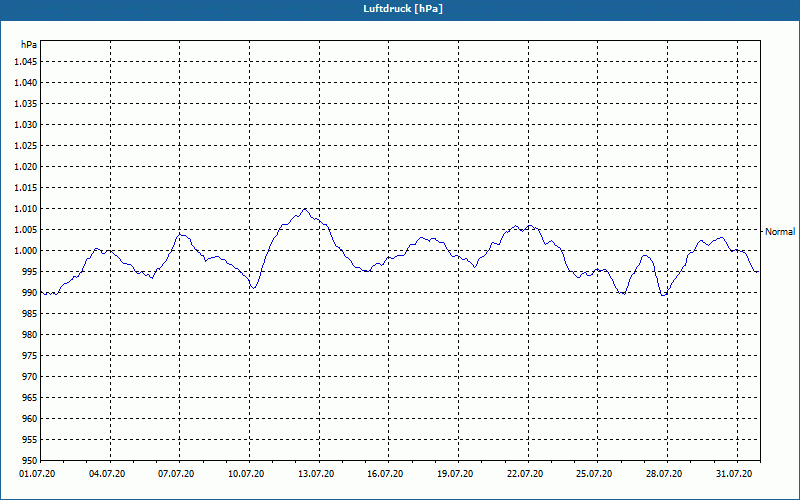
Task: Click the 04.07.20 date label
Action: [107, 474]
